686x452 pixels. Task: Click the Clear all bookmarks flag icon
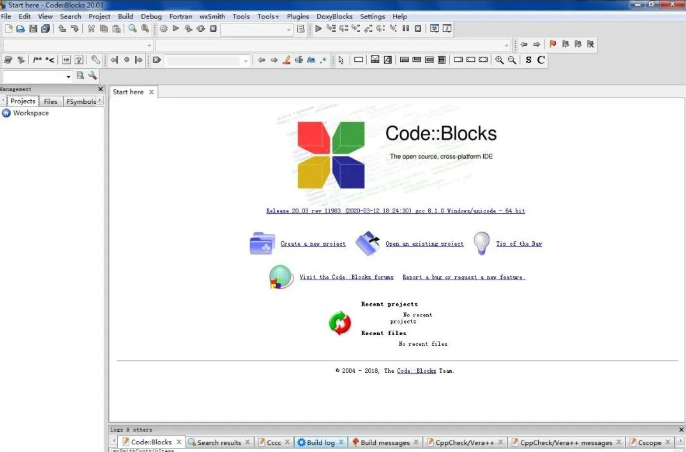(591, 44)
